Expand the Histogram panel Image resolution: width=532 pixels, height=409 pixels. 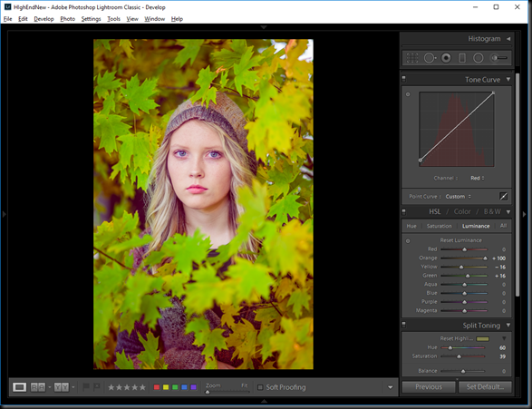(x=508, y=39)
